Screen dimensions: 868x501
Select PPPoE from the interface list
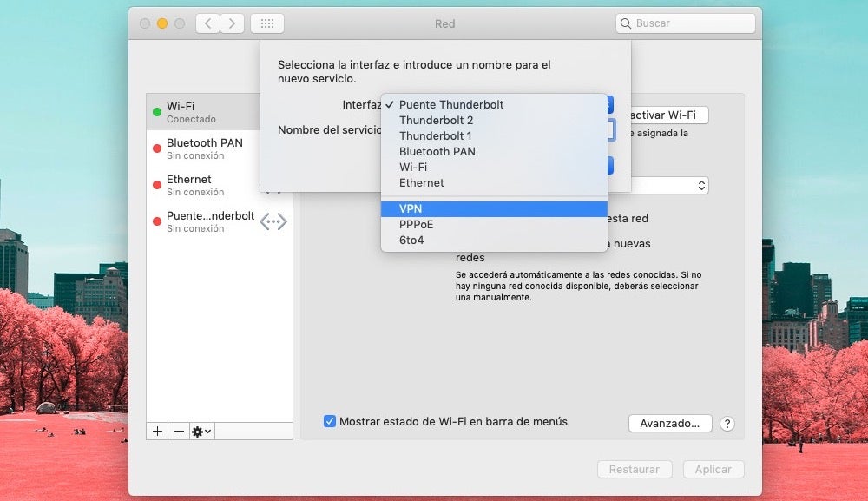point(494,224)
